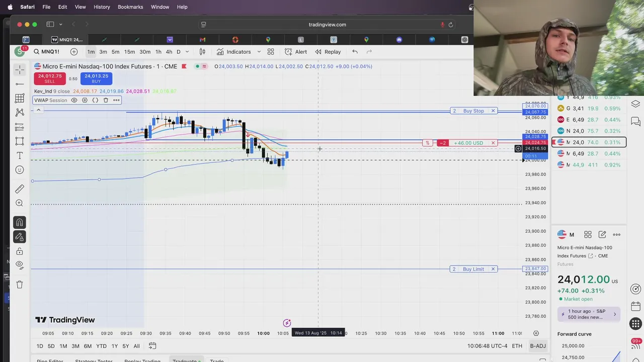Image resolution: width=644 pixels, height=362 pixels.
Task: Open the Safari File menu
Action: [x=46, y=7]
